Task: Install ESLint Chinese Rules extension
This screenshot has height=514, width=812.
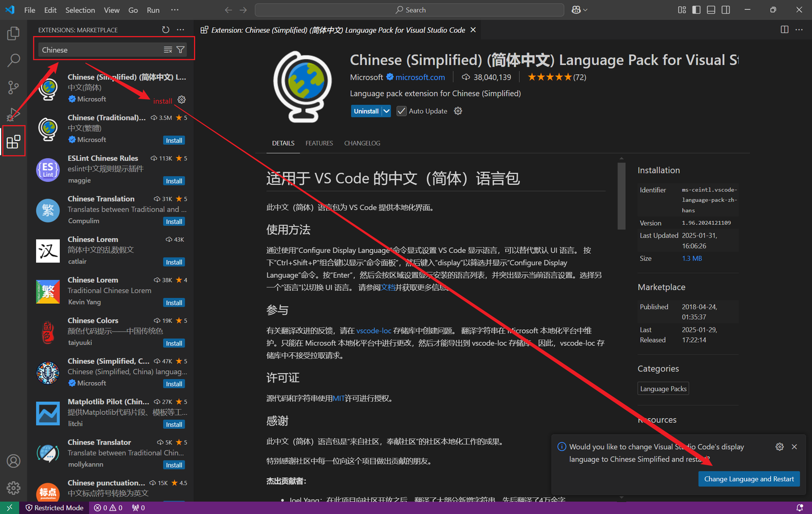Action: pos(174,181)
